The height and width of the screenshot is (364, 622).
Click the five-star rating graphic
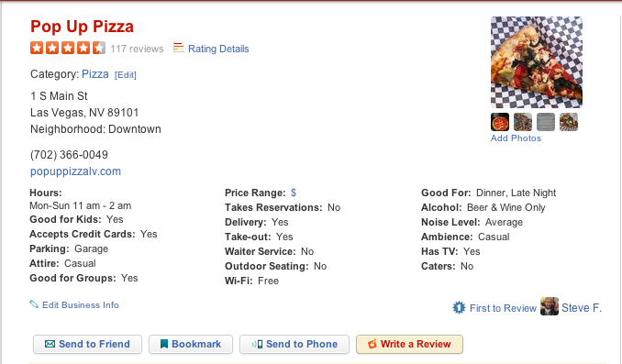(68, 48)
